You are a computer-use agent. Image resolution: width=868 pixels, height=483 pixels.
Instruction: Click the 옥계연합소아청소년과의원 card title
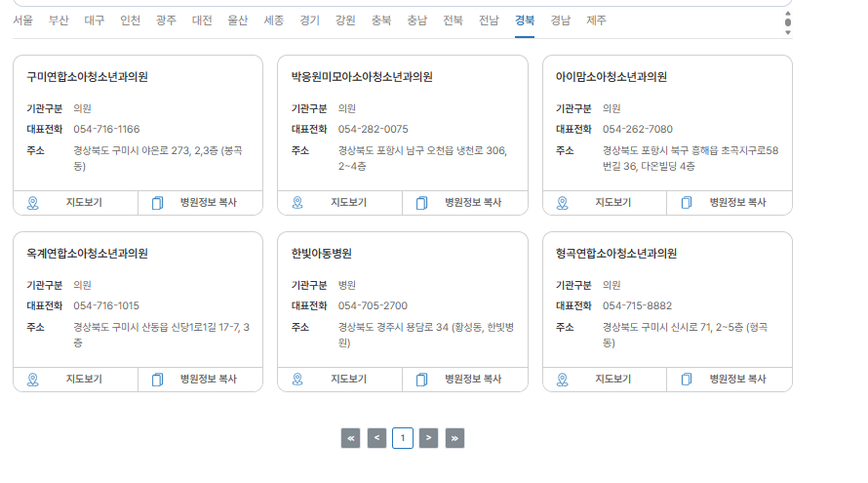coord(88,253)
